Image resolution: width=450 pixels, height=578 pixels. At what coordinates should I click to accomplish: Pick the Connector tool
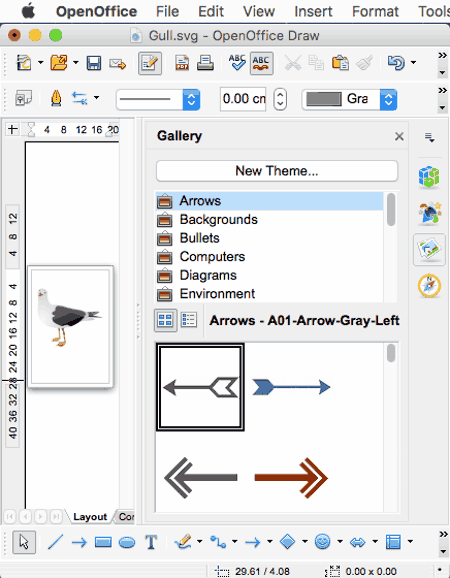pos(218,542)
